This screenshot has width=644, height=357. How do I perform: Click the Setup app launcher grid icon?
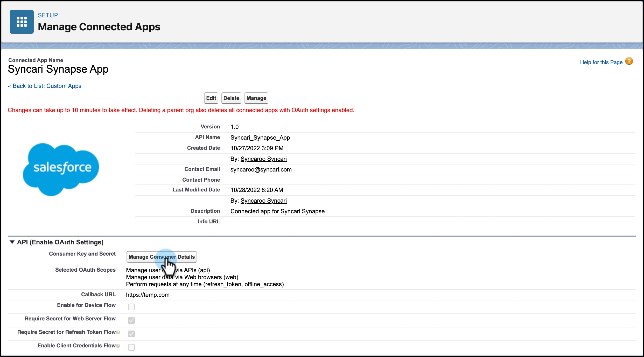[22, 22]
